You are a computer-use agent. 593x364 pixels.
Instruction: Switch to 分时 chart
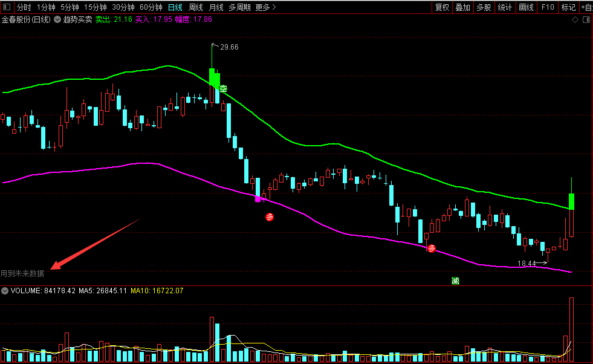[24, 7]
